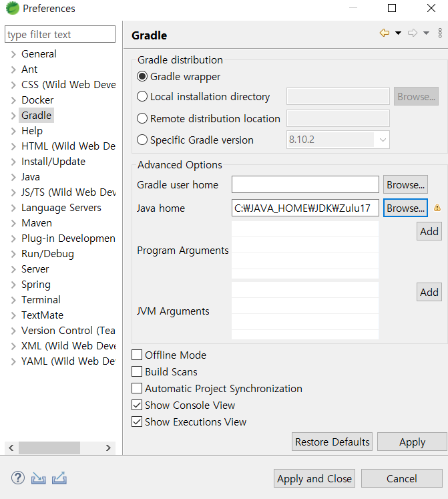Open the forward history dropdown arrow
This screenshot has height=499, width=448.
[x=426, y=33]
